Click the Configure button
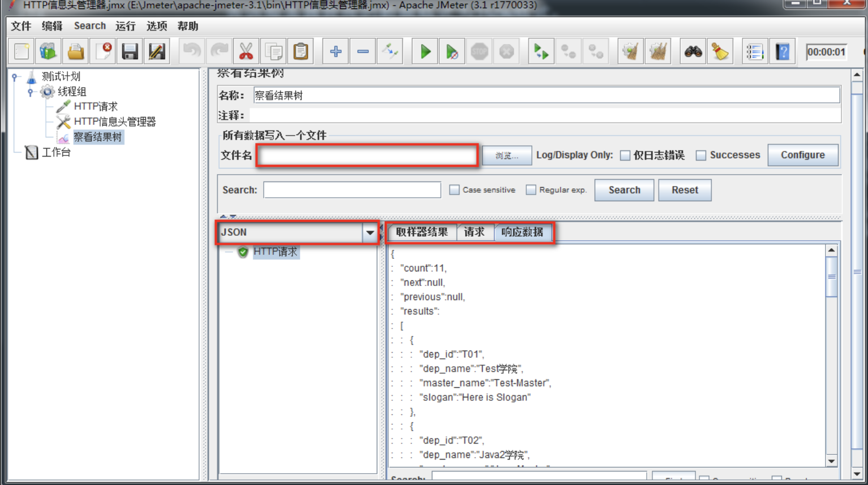The image size is (868, 485). 803,155
